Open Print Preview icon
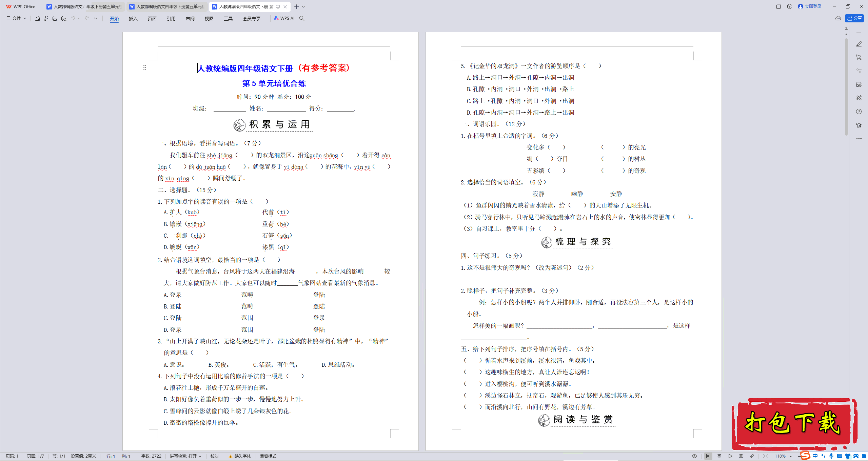 pyautogui.click(x=64, y=18)
